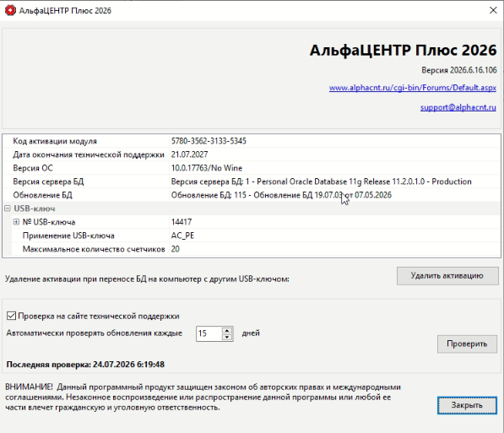The width and height of the screenshot is (504, 433).
Task: Select the maximum counters value 20
Action: tap(176, 249)
